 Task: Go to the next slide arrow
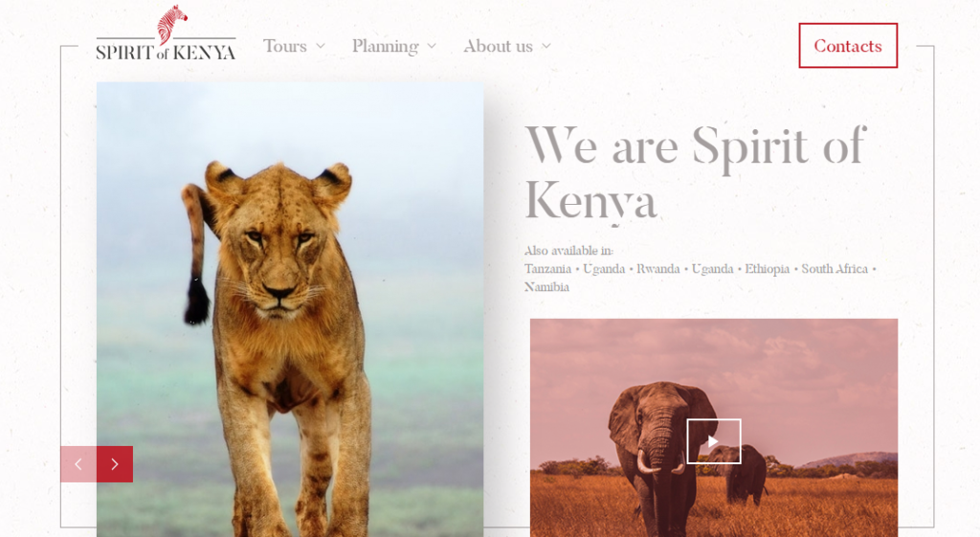[x=115, y=464]
